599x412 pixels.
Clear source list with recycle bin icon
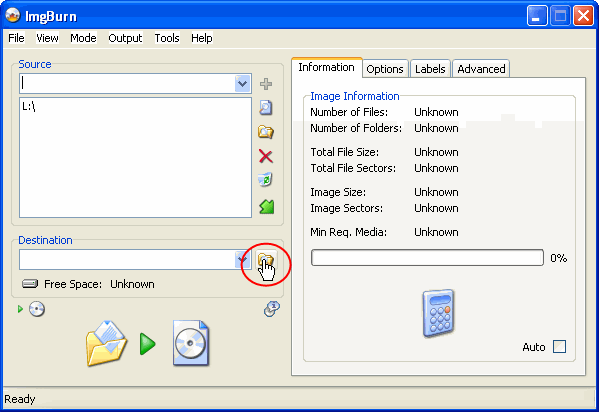coord(266,180)
